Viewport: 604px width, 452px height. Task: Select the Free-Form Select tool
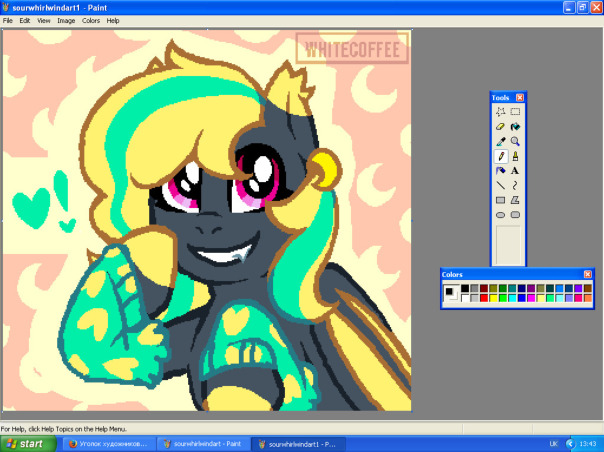tap(500, 112)
